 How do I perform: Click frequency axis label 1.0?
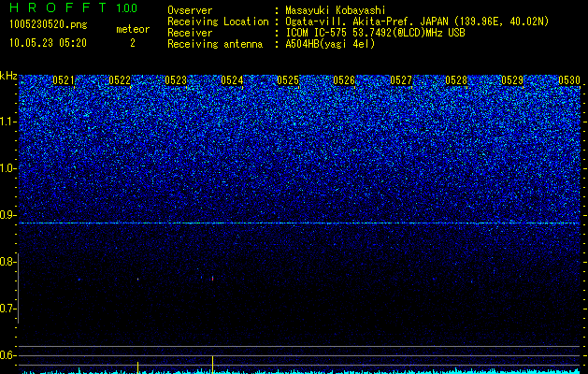coord(7,168)
